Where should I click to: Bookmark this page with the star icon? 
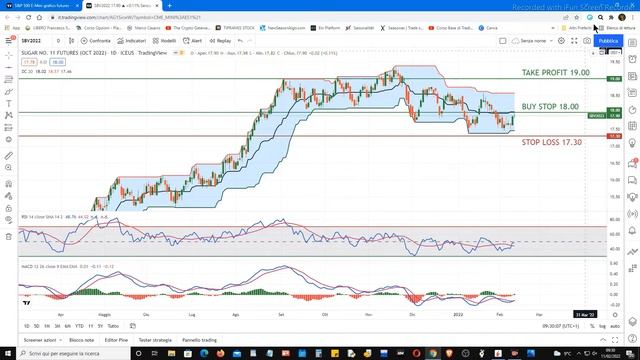577,17
